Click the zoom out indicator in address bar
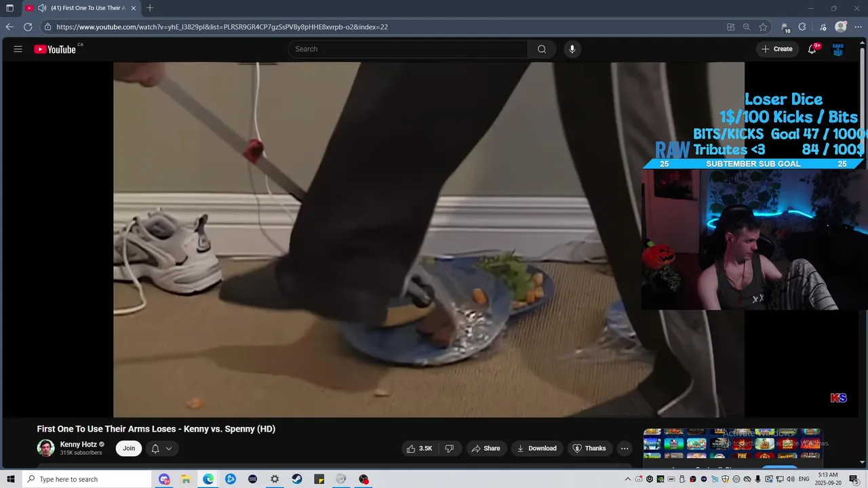Image resolution: width=868 pixels, height=488 pixels. tap(747, 27)
